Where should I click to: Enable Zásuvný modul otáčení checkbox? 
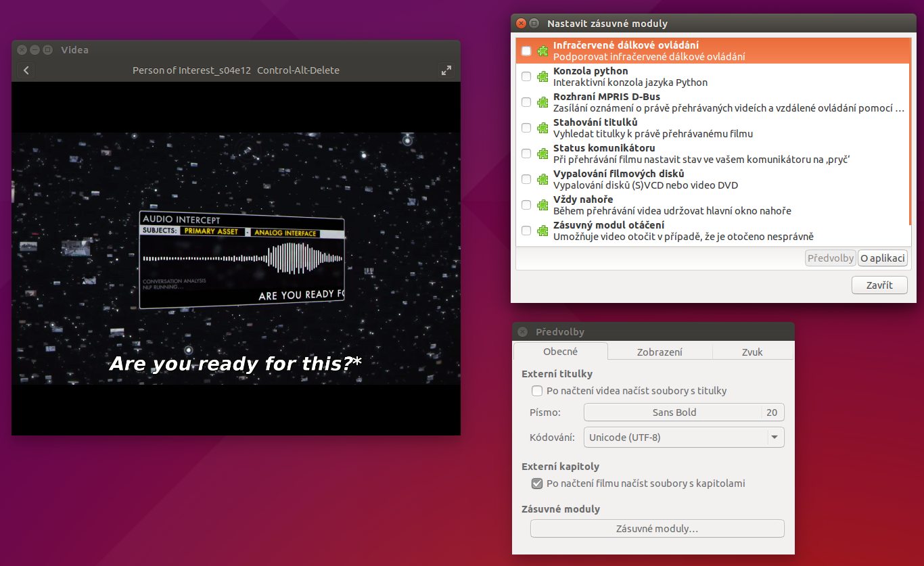pyautogui.click(x=526, y=231)
